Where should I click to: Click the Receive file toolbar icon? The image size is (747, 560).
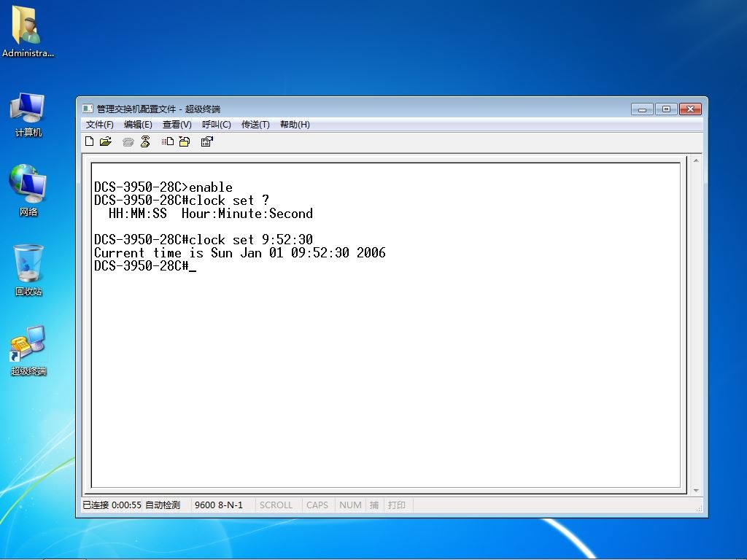tap(185, 141)
